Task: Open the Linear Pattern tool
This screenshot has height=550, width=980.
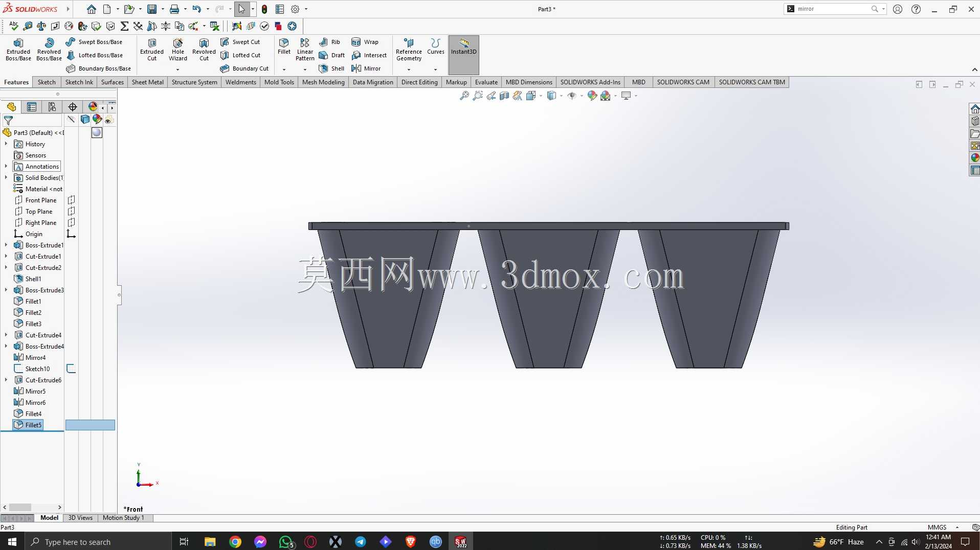Action: pos(305,50)
